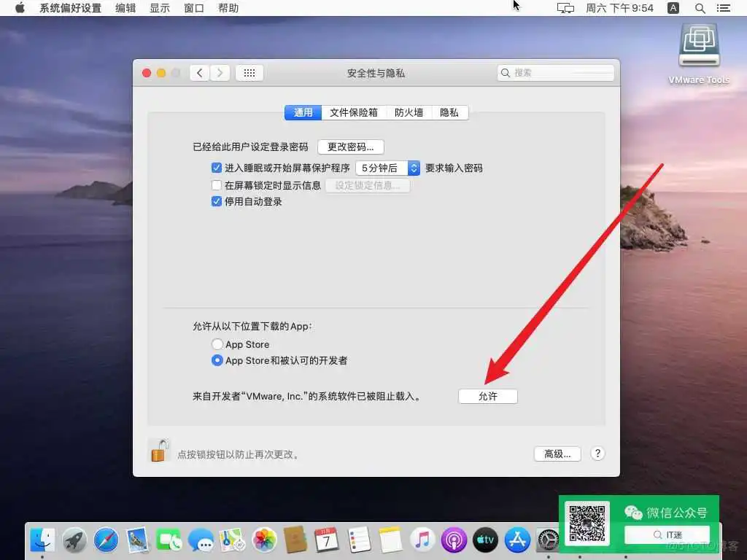Click the show-all preferences grid icon

click(x=249, y=72)
